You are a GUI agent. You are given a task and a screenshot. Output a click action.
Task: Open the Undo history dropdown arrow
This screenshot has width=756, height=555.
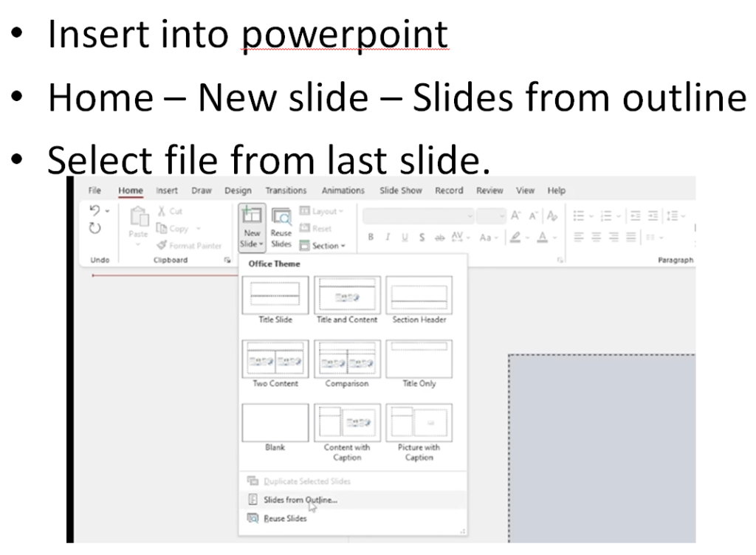coord(108,211)
